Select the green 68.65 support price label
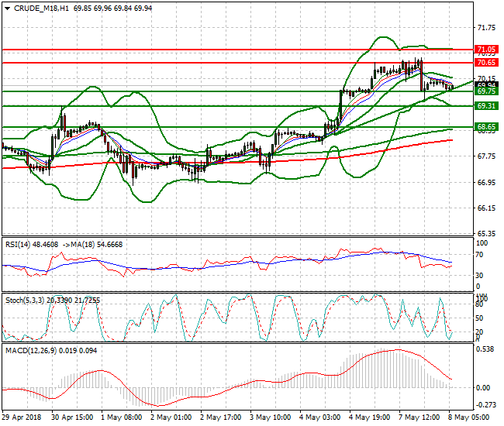Viewport: 504px width, 426px height. click(x=486, y=127)
